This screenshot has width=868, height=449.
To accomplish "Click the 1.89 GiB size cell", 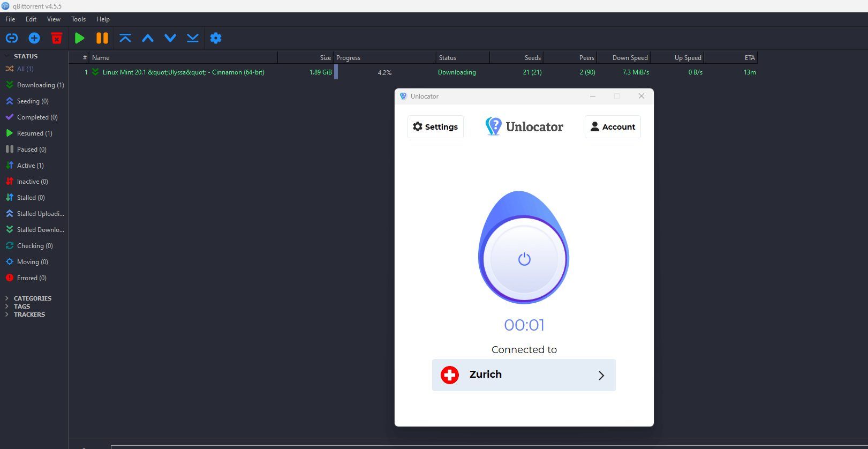I will [x=320, y=72].
